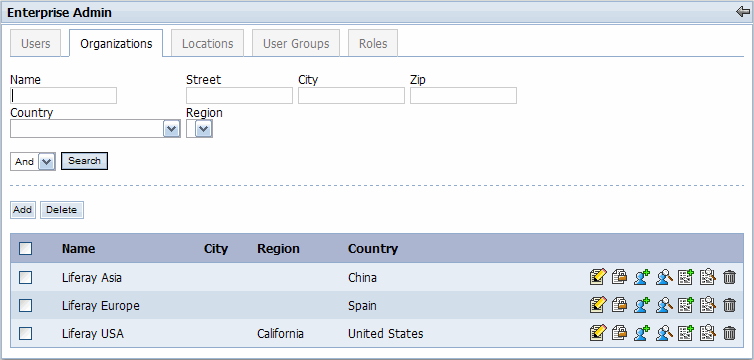Add location icon for Liferay Europe
The image size is (754, 360).
tap(686, 305)
